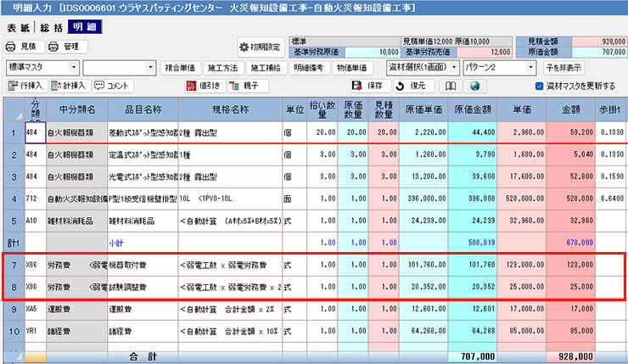Add a comment with コメント button
Screen dimensions: 628x364
coord(114,86)
